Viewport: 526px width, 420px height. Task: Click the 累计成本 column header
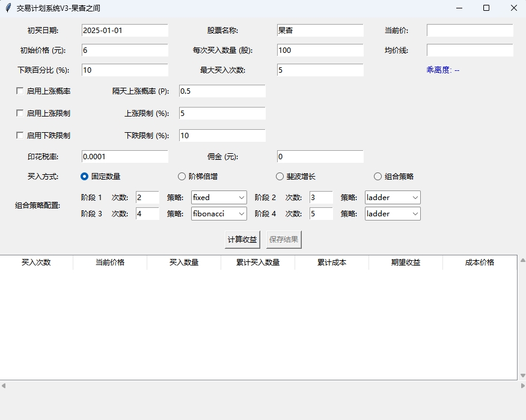(332, 263)
